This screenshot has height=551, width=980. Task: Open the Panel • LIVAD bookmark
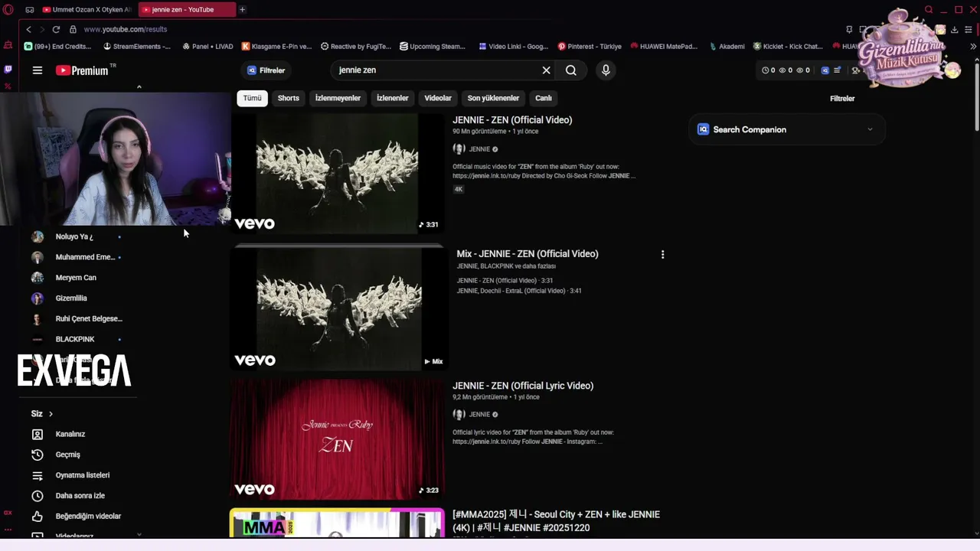tap(207, 47)
